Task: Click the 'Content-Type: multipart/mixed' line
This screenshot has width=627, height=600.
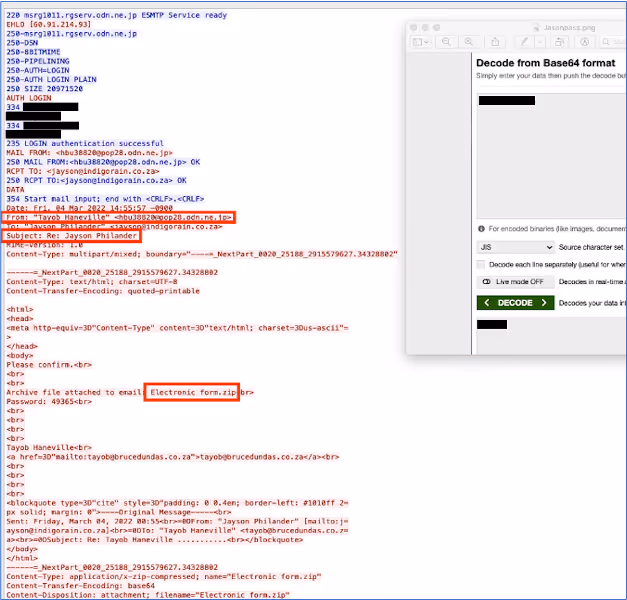Action: 202,254
